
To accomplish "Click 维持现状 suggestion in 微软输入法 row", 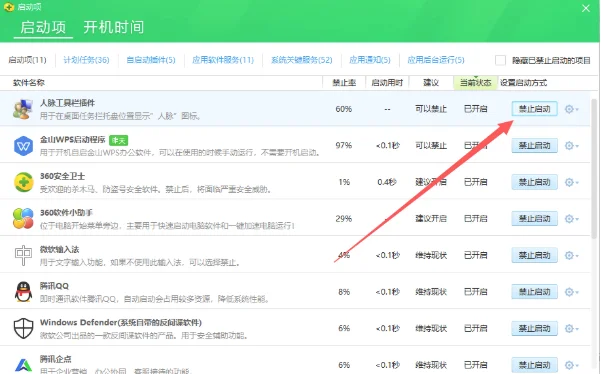I will (431, 255).
